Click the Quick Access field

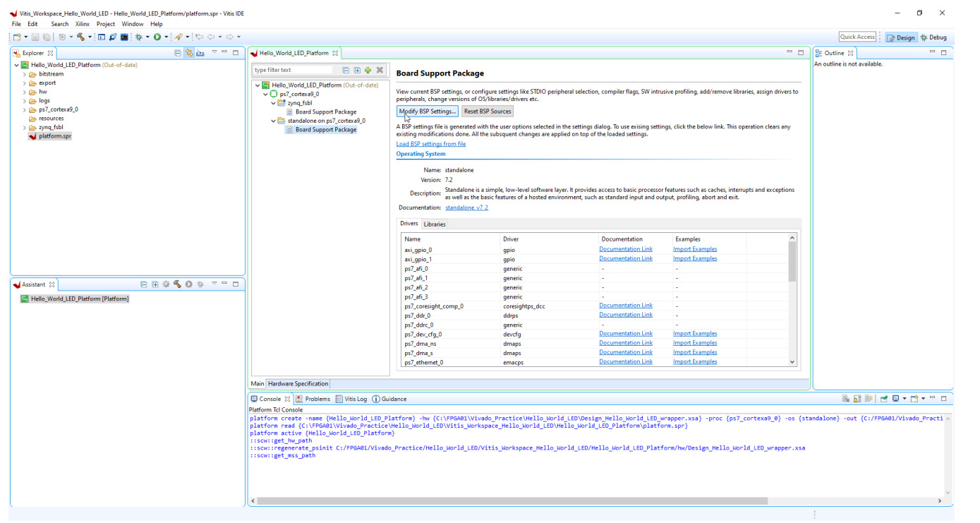click(857, 37)
